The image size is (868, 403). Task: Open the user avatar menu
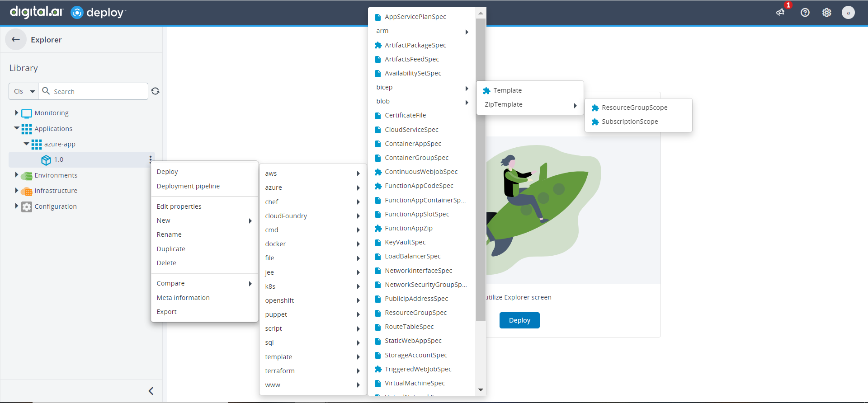point(848,13)
